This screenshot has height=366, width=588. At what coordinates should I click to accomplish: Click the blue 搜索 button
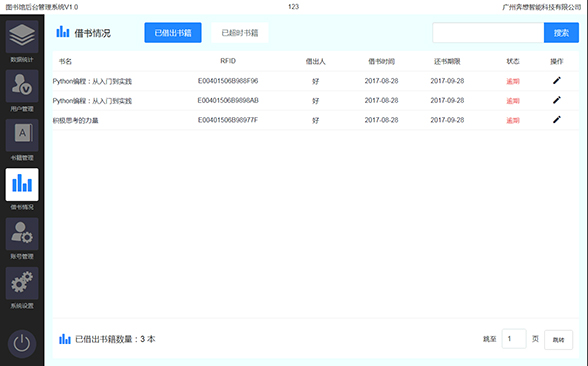(561, 33)
